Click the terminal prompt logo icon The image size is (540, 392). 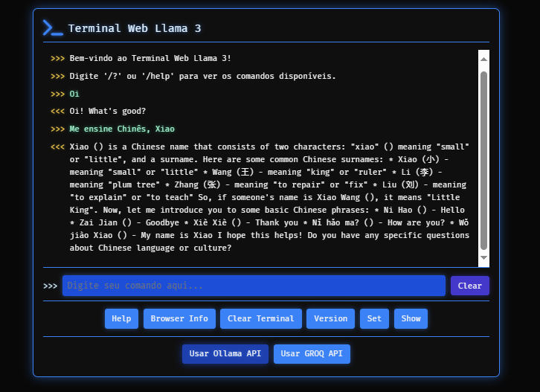click(53, 28)
